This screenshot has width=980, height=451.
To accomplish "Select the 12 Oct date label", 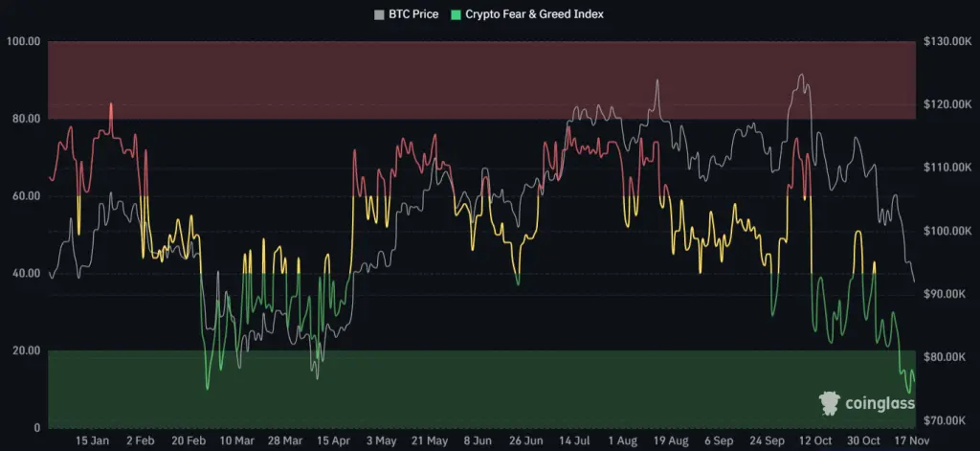I will 815,441.
